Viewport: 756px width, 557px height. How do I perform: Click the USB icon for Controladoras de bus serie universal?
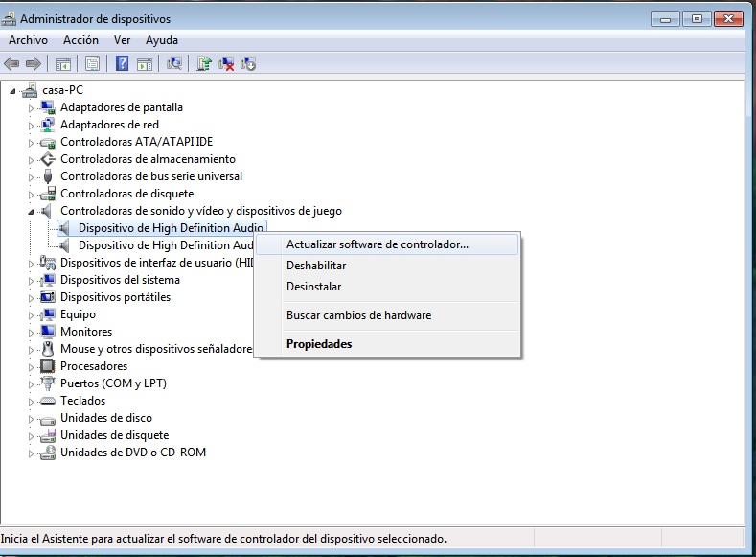point(47,176)
